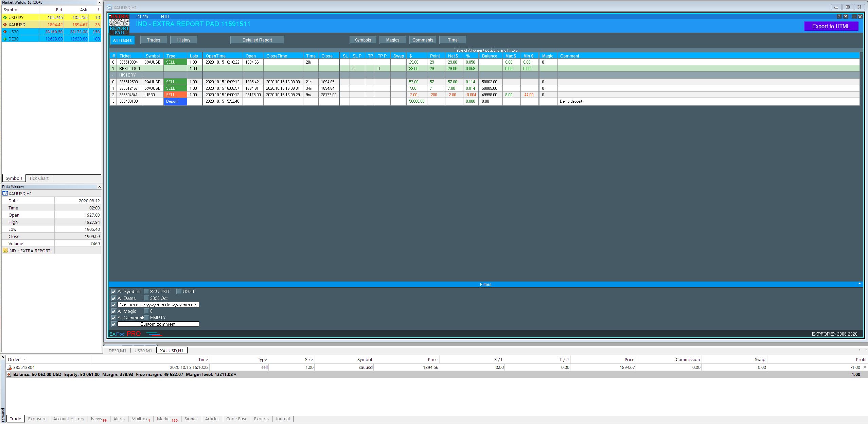Click XAUUSD down-arrow icon in Market Watch

(5, 24)
